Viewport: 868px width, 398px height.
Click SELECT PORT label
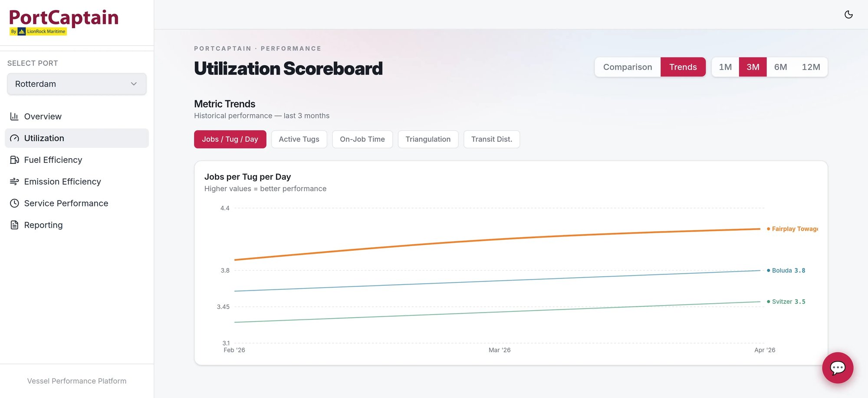(x=33, y=63)
